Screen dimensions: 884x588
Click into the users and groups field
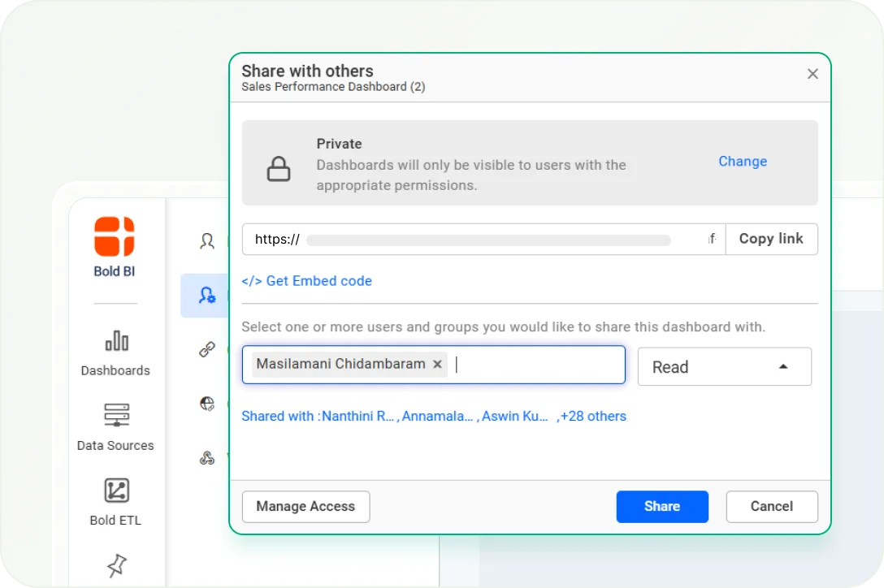pyautogui.click(x=536, y=365)
